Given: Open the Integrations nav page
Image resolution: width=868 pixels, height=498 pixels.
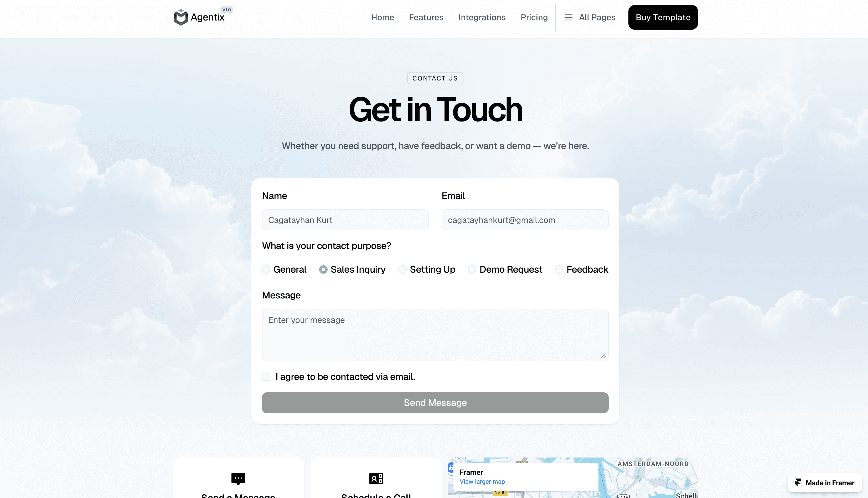Looking at the screenshot, I should 482,17.
